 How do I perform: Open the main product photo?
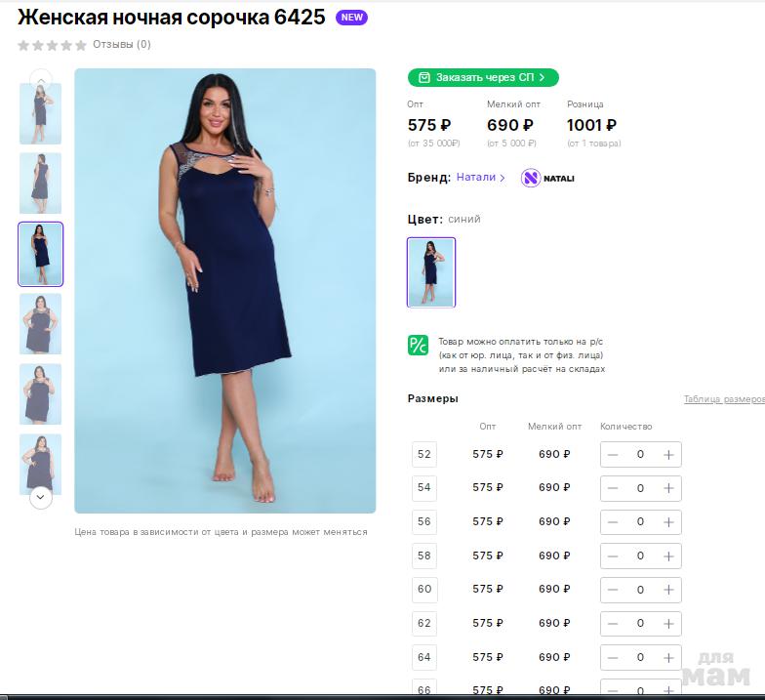tap(224, 290)
